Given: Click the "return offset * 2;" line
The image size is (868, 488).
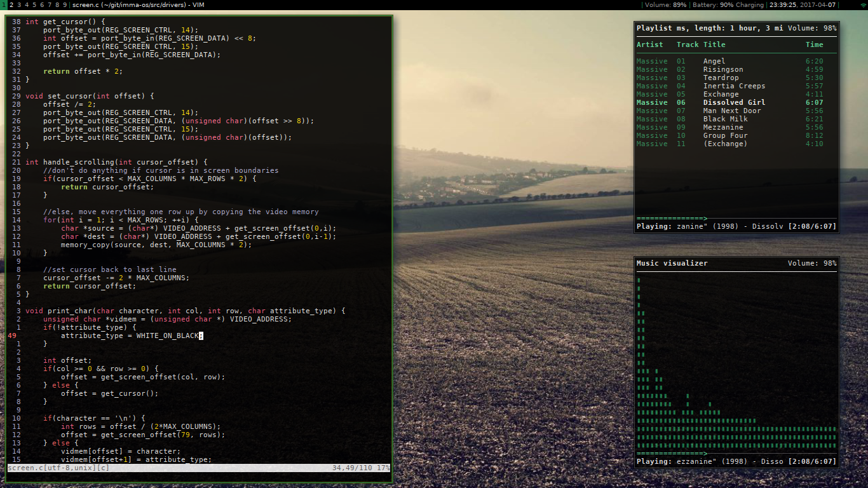Looking at the screenshot, I should pos(83,71).
